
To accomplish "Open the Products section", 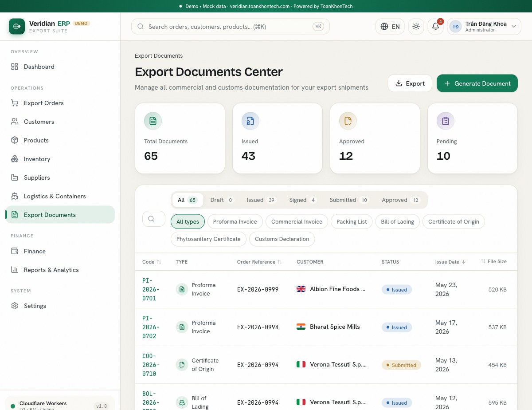I will 60,140.
